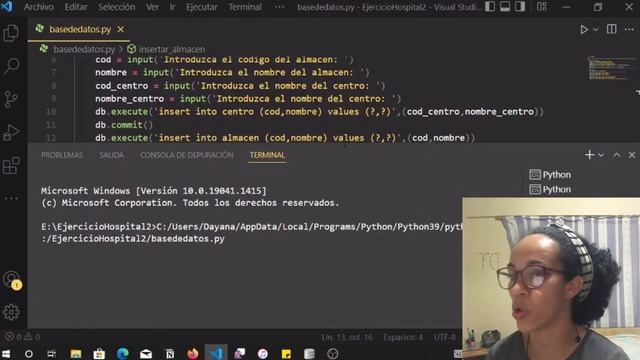Screen dimensions: 640x360
Task: Open the database tool taskbar icon
Action: pyautogui.click(x=309, y=353)
